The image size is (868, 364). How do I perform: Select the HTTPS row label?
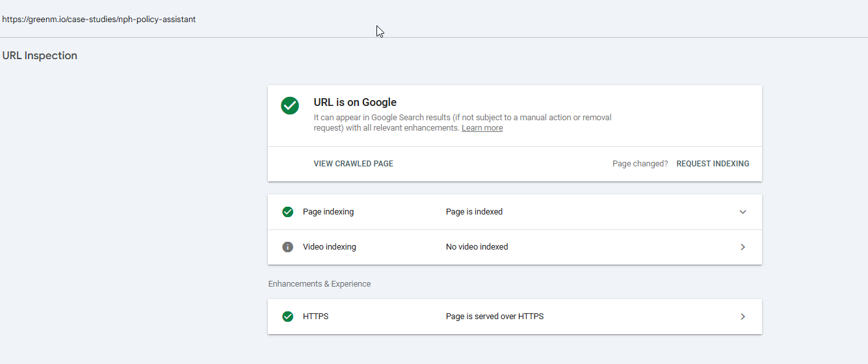[315, 317]
